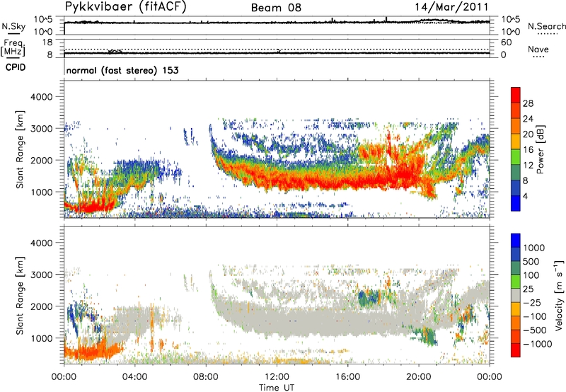Click the '16:00' time tick label

347,377
